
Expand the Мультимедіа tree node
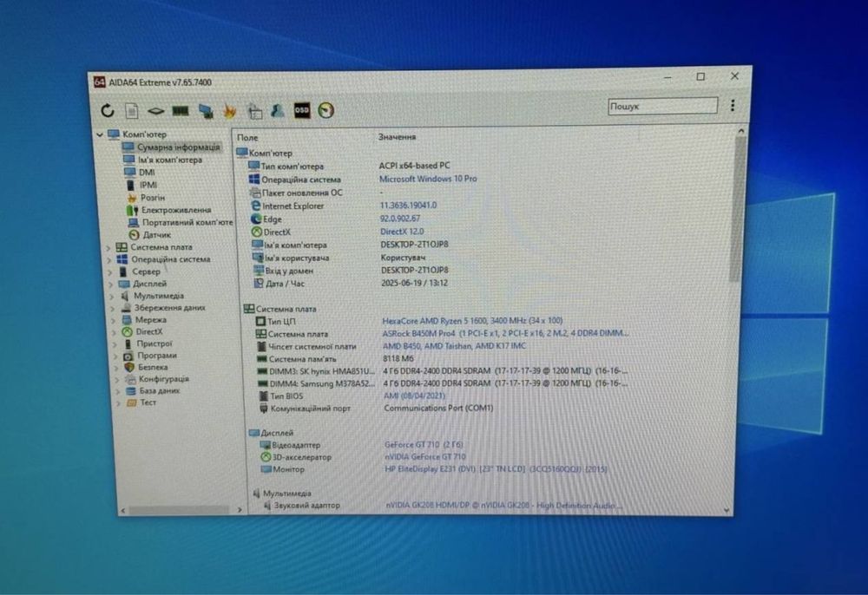point(112,297)
